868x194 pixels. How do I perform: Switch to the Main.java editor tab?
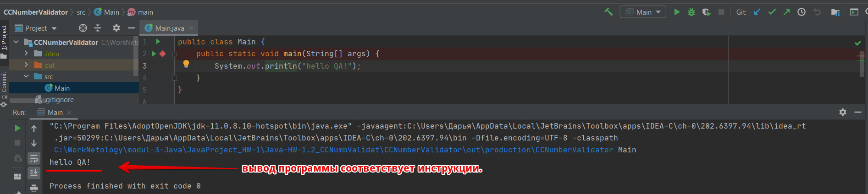point(169,28)
